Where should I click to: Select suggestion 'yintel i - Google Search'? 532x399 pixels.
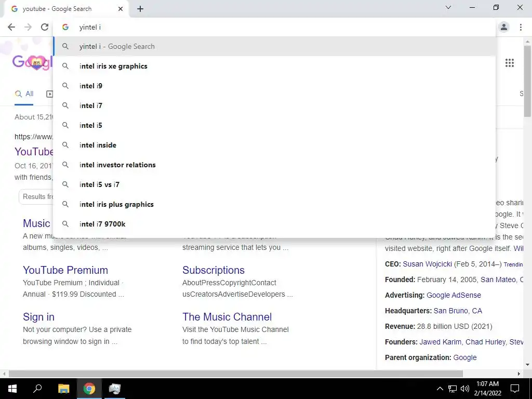274,46
